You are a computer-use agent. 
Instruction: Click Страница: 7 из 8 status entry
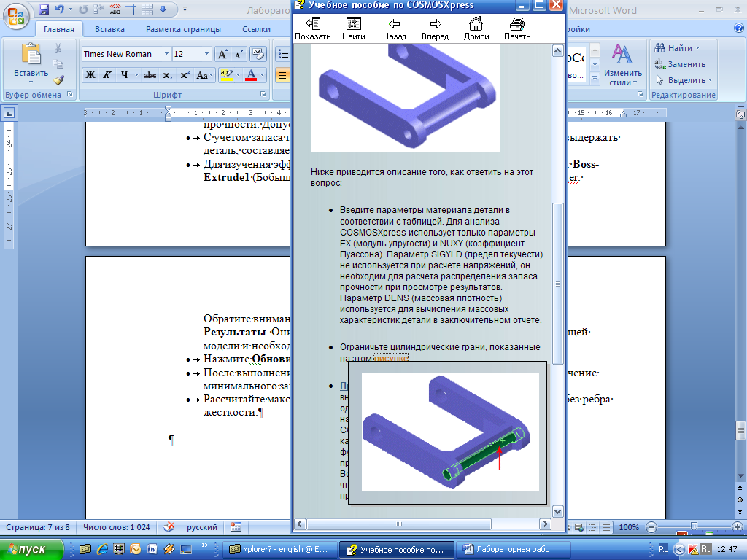click(x=38, y=527)
